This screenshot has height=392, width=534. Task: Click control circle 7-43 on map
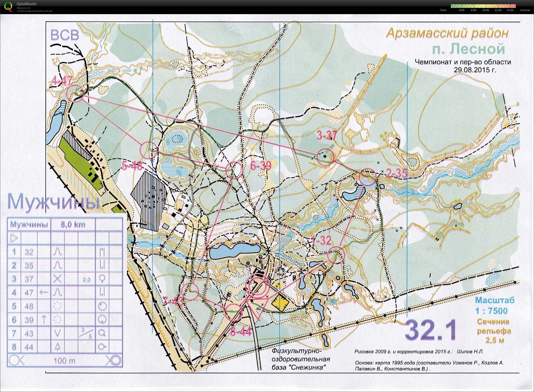(x=190, y=291)
